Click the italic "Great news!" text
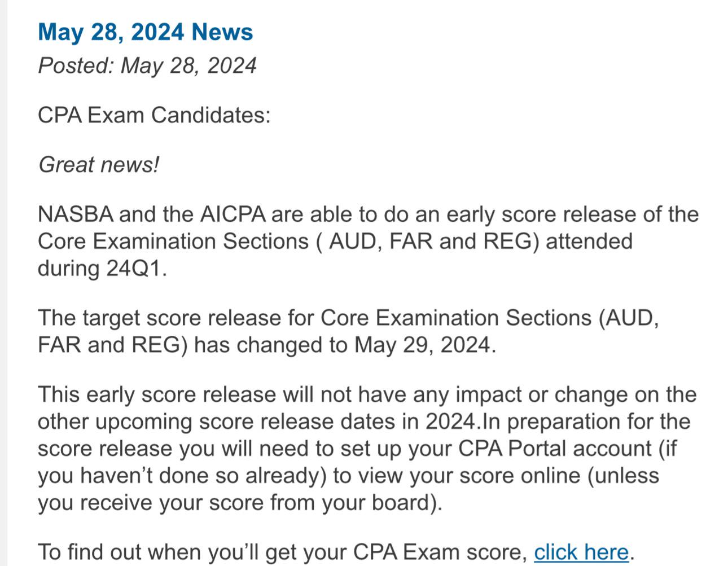This screenshot has width=728, height=566. 99,165
